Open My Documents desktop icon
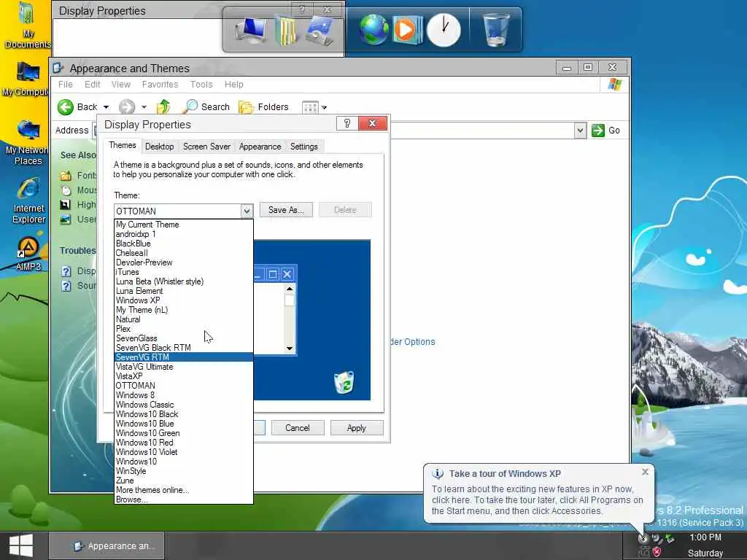Image resolution: width=747 pixels, height=560 pixels. pos(28,26)
